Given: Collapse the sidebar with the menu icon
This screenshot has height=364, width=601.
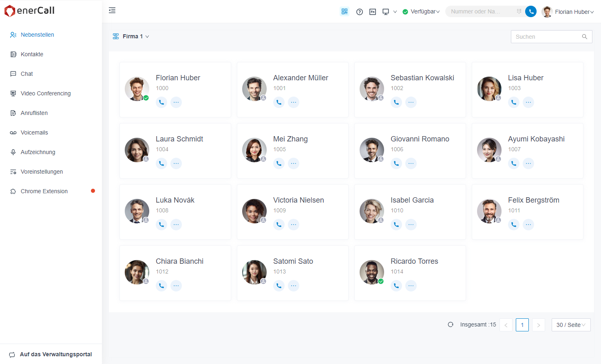Looking at the screenshot, I should click(x=112, y=10).
